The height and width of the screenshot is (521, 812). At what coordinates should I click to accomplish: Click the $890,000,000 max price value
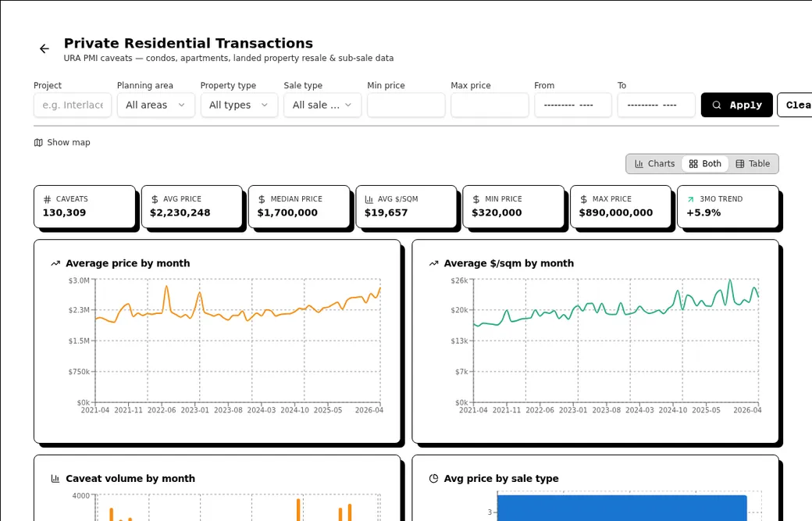(x=616, y=213)
